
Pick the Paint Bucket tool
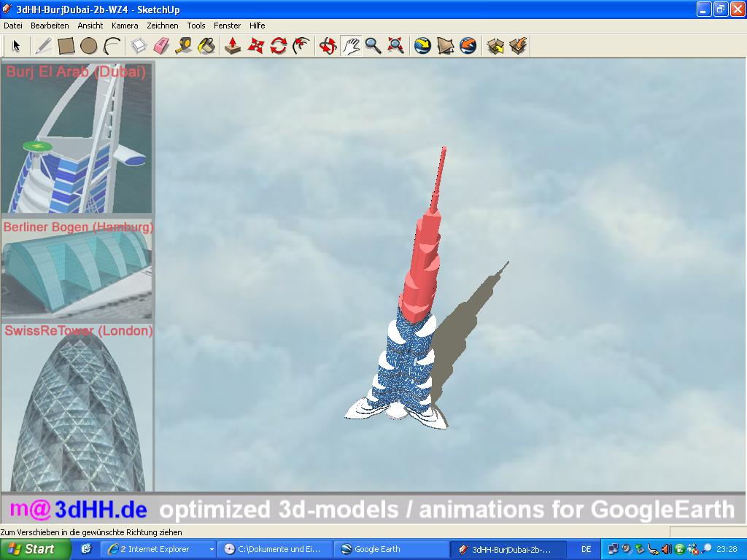click(x=206, y=46)
